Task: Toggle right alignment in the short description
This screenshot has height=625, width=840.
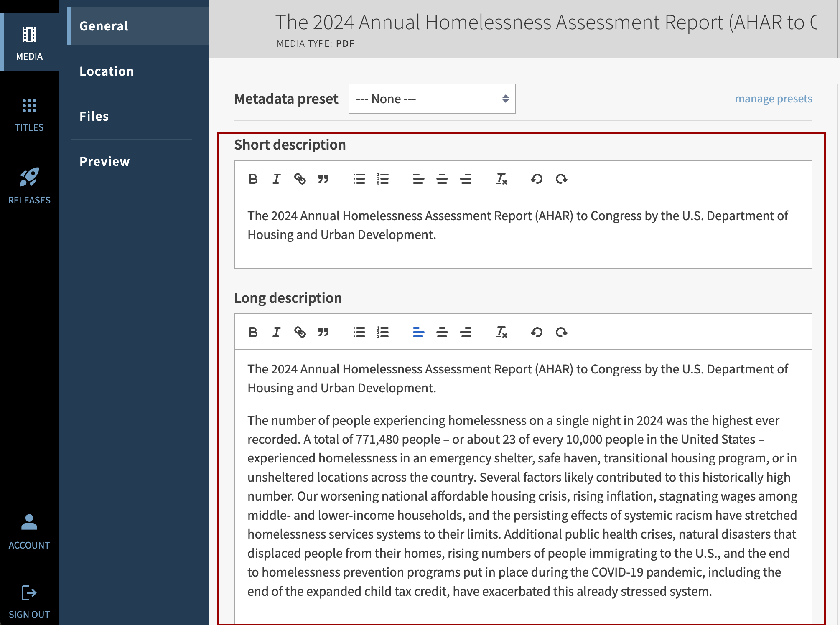Action: point(466,179)
